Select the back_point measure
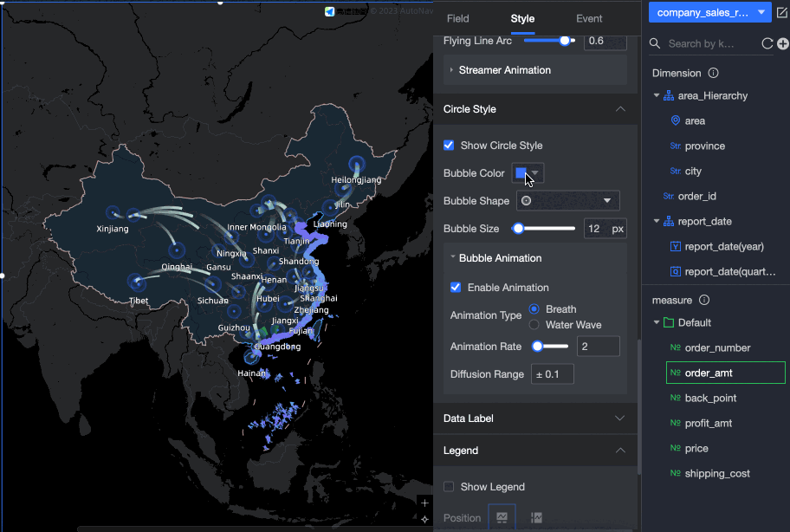The height and width of the screenshot is (532, 790). coord(710,398)
